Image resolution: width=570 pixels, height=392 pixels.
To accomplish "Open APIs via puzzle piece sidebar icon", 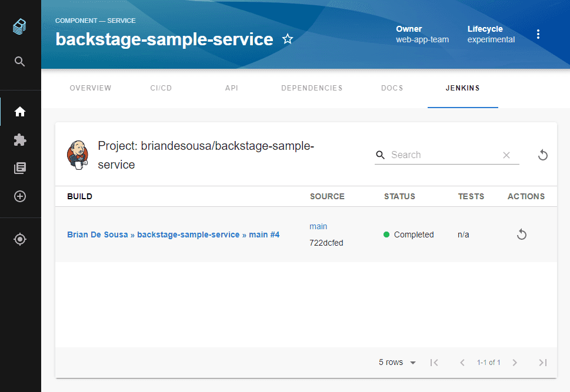I will (20, 140).
